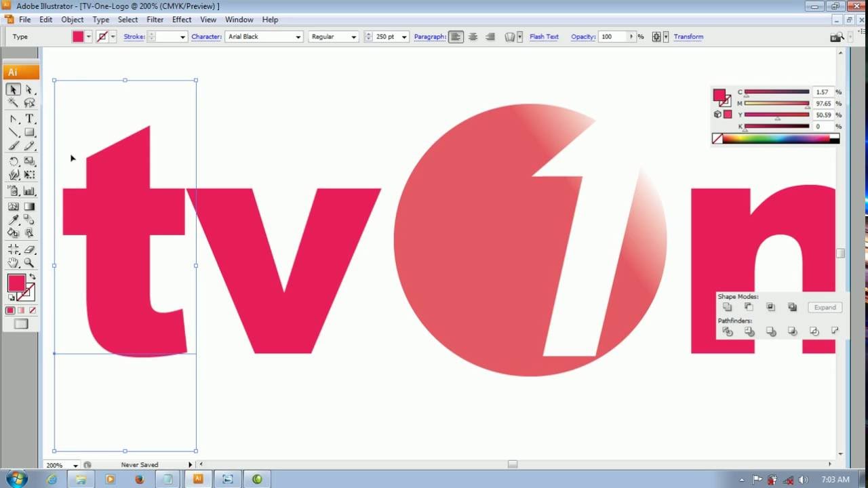Click the Transform link
This screenshot has width=868, height=488.
click(688, 37)
